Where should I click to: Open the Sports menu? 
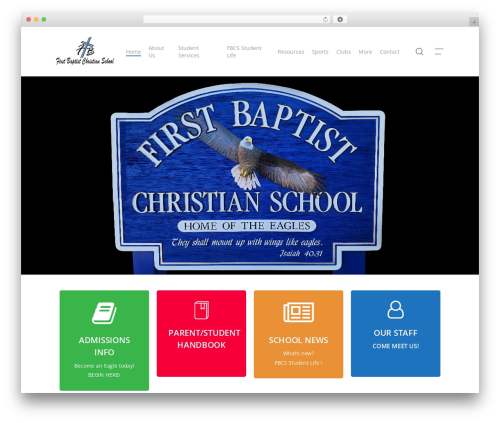(x=320, y=52)
